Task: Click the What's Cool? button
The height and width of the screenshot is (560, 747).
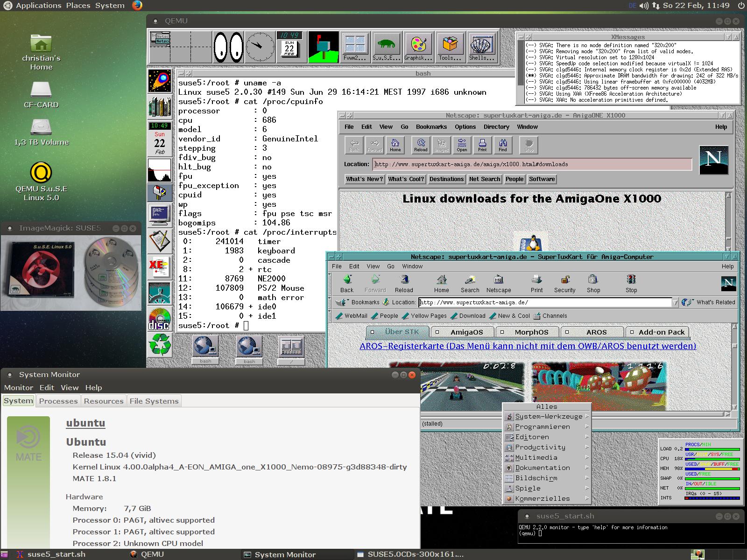Action: tap(406, 179)
